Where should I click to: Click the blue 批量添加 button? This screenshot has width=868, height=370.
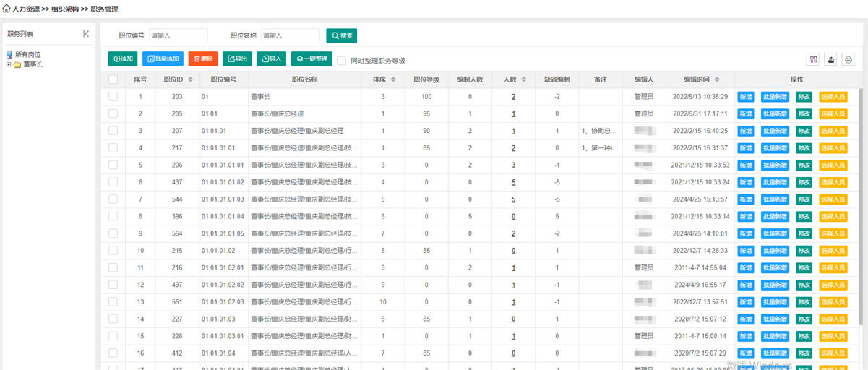click(x=163, y=59)
